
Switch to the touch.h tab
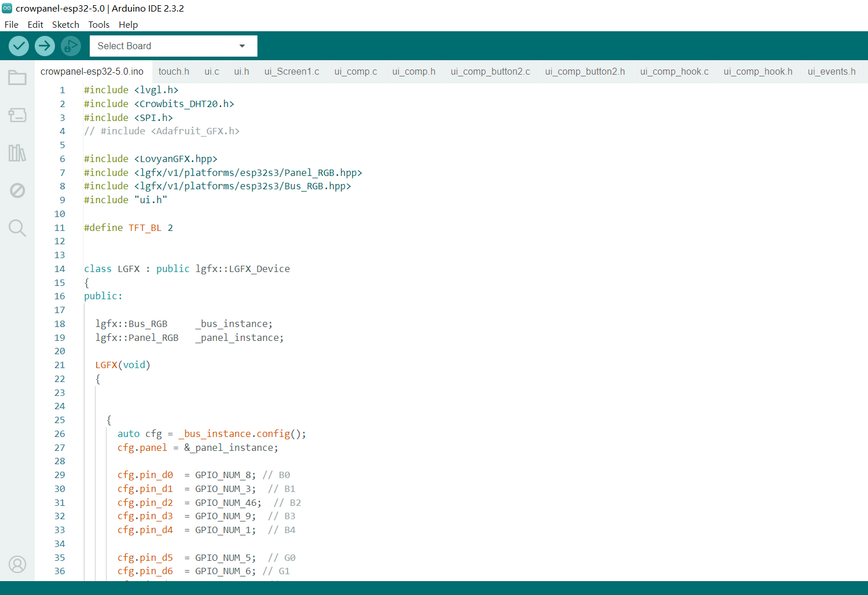(x=174, y=71)
